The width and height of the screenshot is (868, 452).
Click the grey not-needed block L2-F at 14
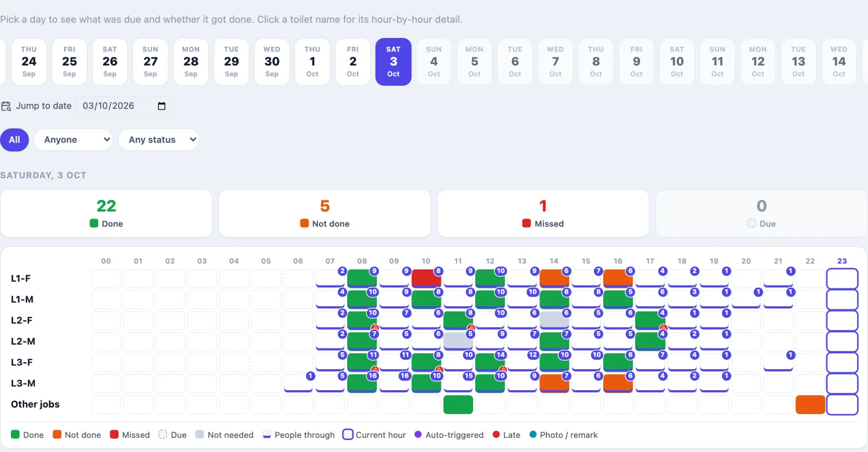(554, 320)
